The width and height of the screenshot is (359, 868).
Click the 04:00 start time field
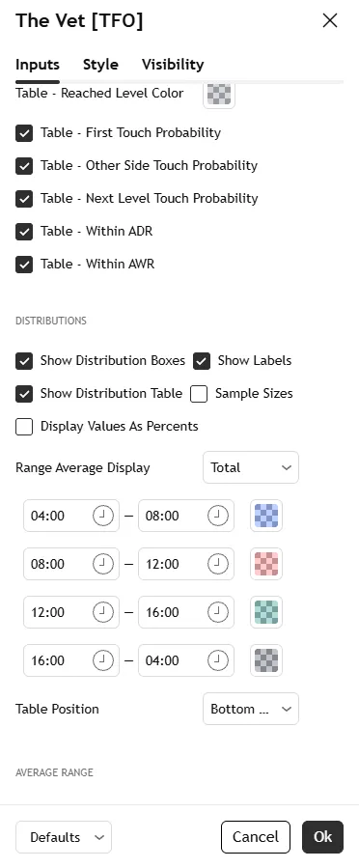71,516
